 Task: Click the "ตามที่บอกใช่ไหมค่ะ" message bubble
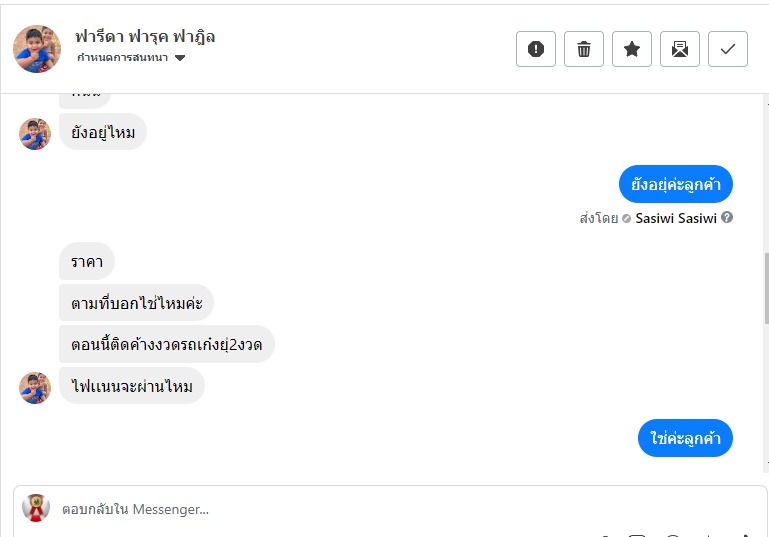tap(136, 303)
